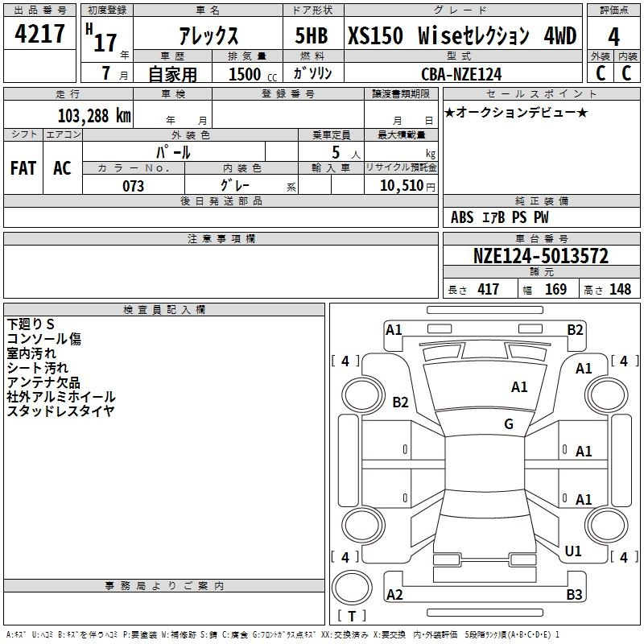Image resolution: width=644 pixels, height=644 pixels.
Task: Click the exterior grade C under 外装
Action: pos(601,73)
